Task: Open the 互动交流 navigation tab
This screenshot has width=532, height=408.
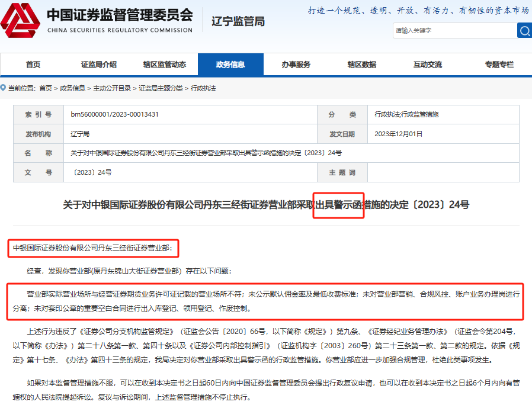Action: click(x=428, y=65)
